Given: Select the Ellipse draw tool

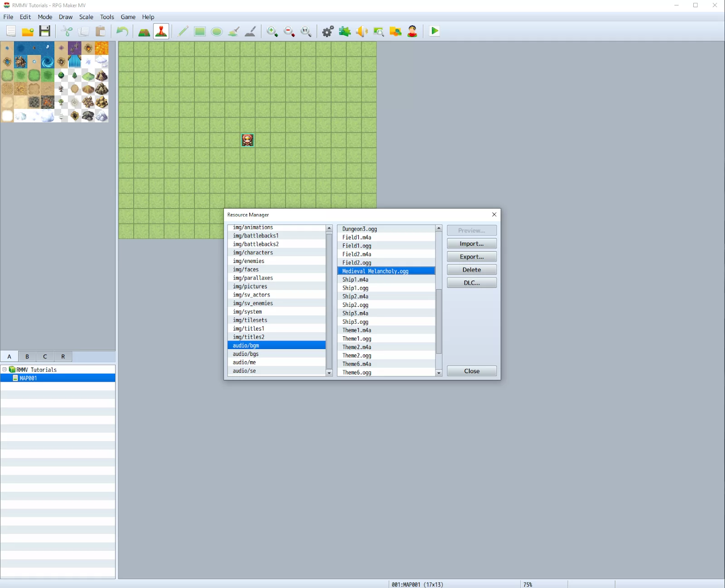Looking at the screenshot, I should 217,31.
